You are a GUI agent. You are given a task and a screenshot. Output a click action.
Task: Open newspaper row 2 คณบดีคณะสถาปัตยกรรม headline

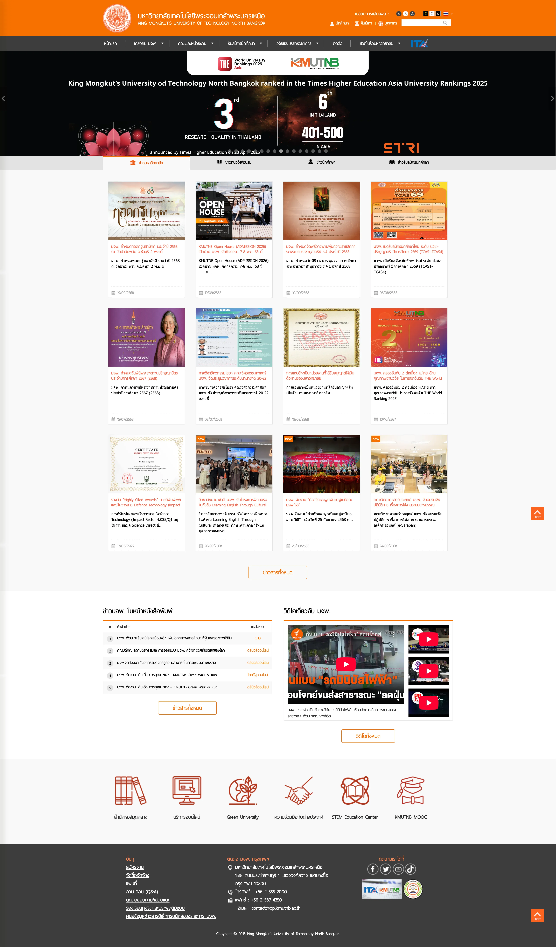[x=171, y=650]
